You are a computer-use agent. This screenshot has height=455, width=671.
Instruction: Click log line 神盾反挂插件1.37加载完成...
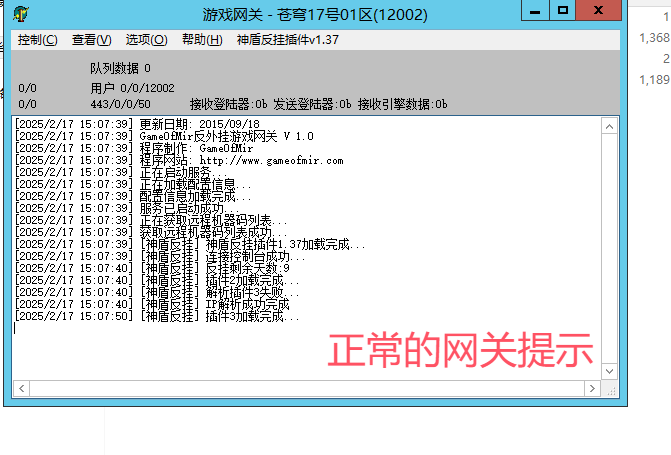190,244
